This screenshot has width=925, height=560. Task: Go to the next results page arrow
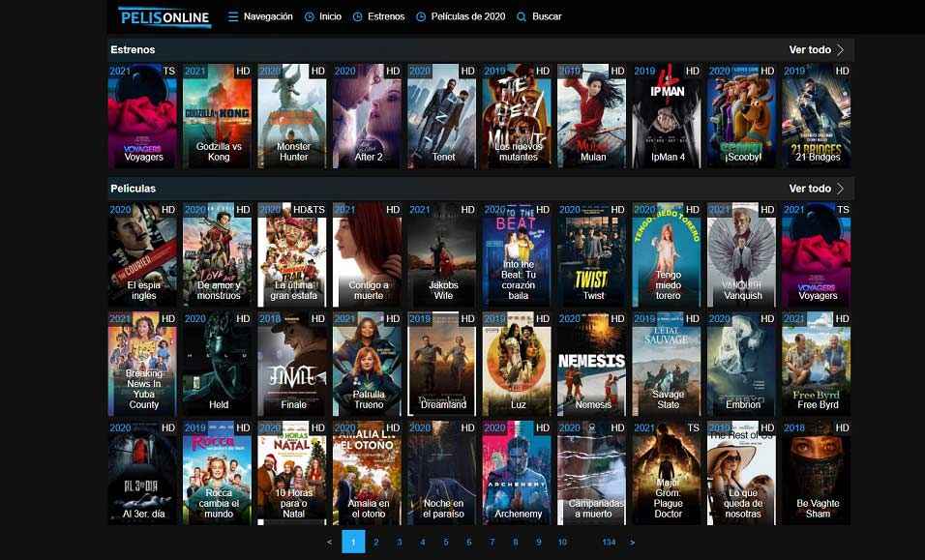click(x=632, y=543)
